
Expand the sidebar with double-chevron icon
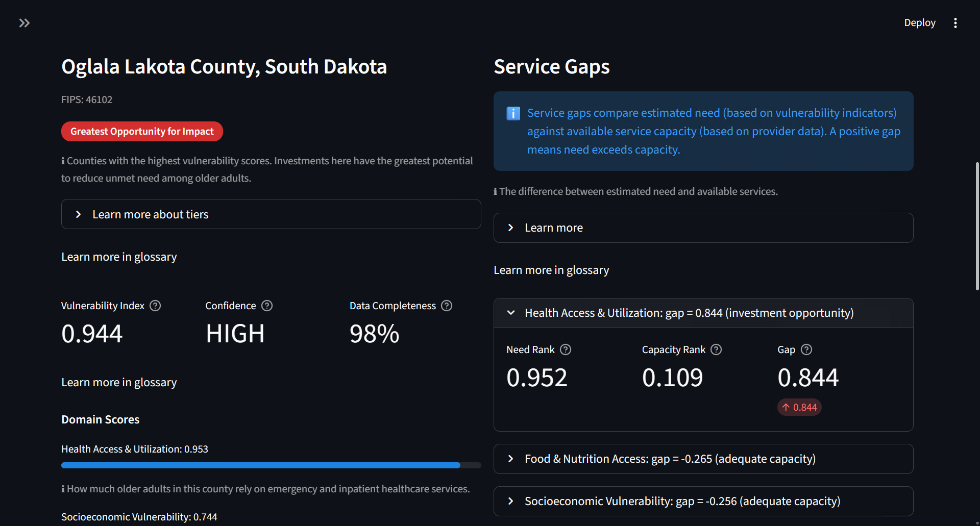(x=24, y=23)
